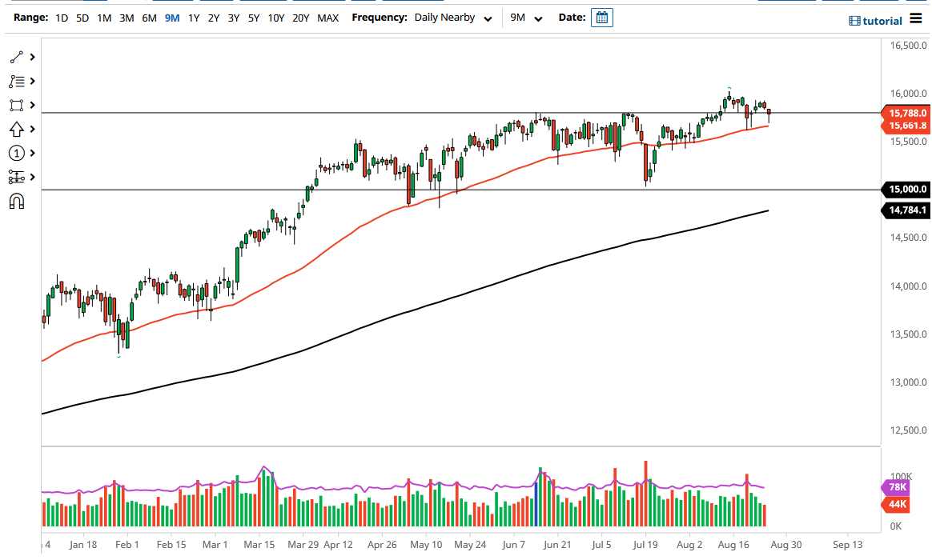Open the Daily Nearby frequency dropdown
The width and height of the screenshot is (932, 560).
pos(452,17)
